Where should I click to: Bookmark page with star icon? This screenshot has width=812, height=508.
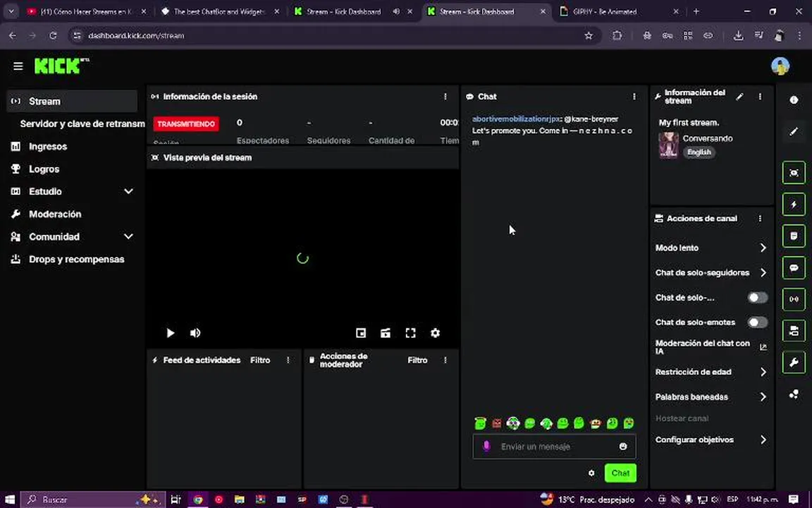click(589, 36)
